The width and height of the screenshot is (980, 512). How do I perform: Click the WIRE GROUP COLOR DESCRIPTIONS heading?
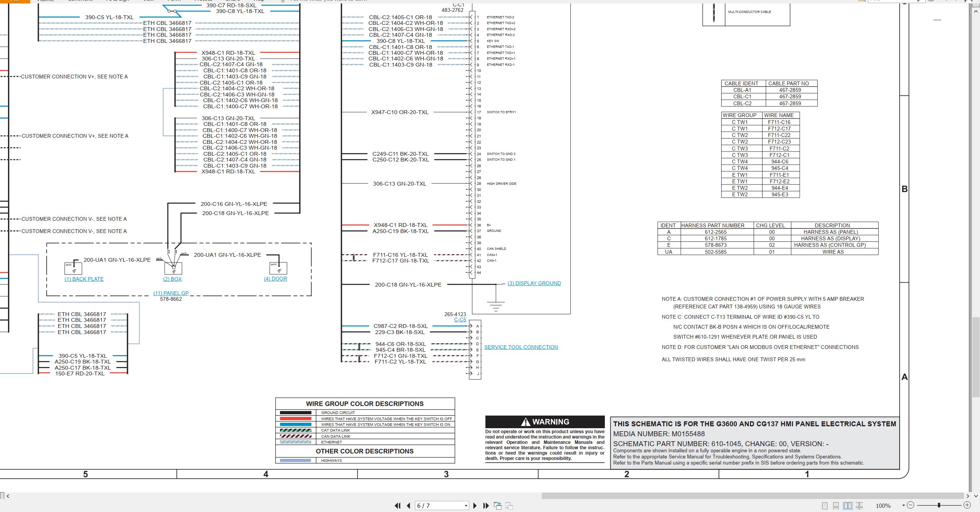pos(365,404)
